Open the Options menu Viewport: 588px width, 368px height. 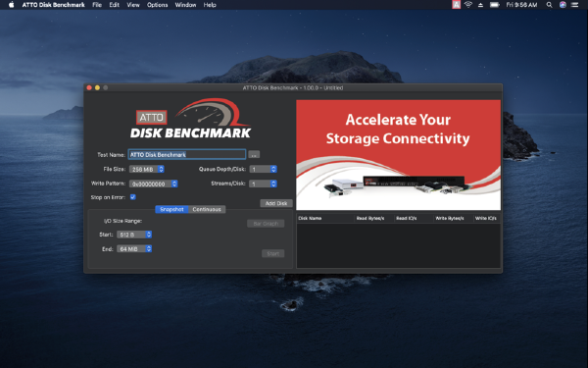pos(157,5)
